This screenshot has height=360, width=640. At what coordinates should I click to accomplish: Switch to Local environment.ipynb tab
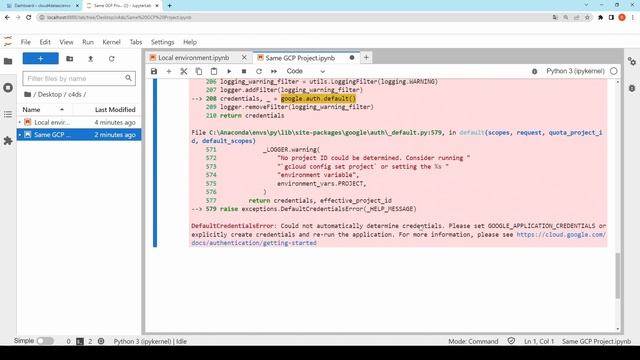click(x=193, y=58)
